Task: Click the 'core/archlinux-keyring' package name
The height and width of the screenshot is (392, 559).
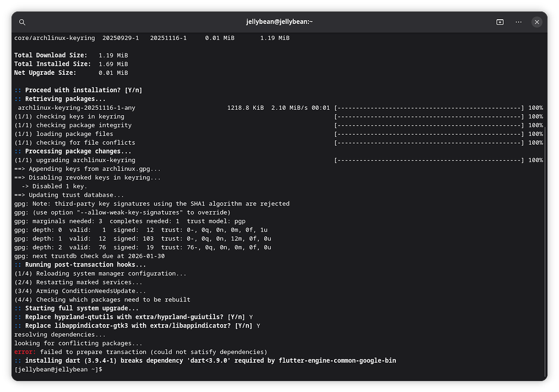Action: [55, 38]
